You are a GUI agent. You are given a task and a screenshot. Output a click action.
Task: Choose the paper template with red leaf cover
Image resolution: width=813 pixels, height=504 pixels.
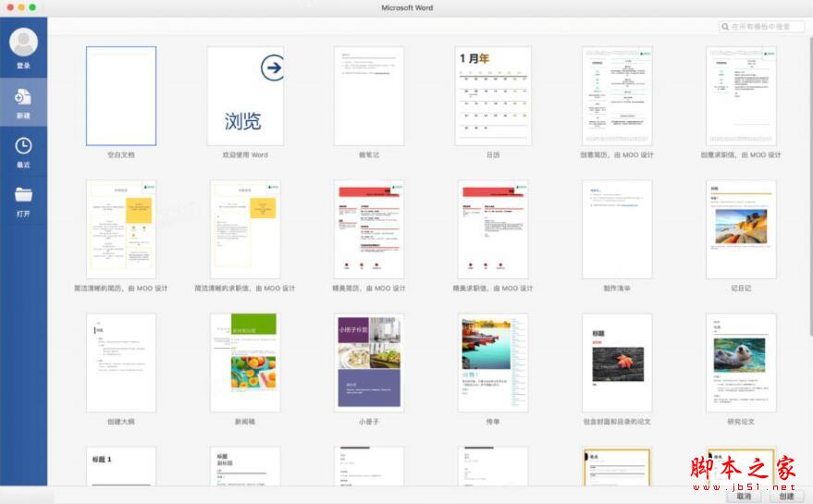pos(617,363)
